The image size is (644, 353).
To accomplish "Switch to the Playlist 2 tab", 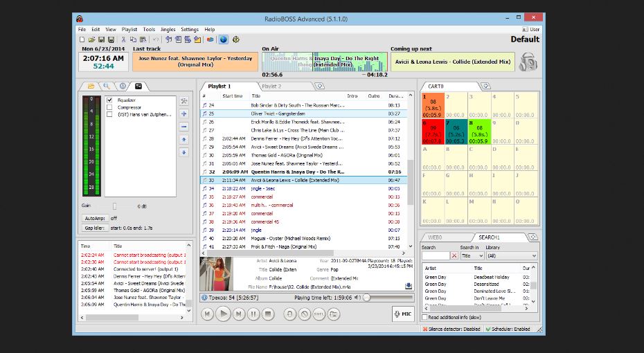I will pyautogui.click(x=271, y=87).
